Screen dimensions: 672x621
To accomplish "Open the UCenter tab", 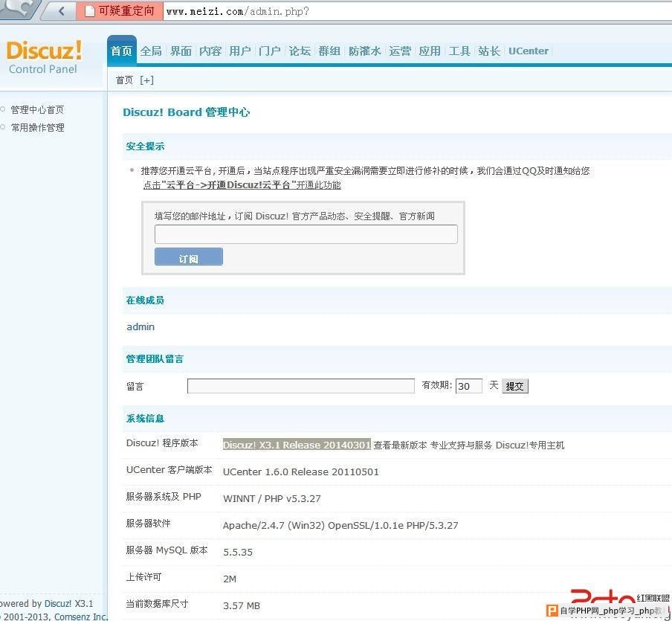I will pyautogui.click(x=529, y=51).
